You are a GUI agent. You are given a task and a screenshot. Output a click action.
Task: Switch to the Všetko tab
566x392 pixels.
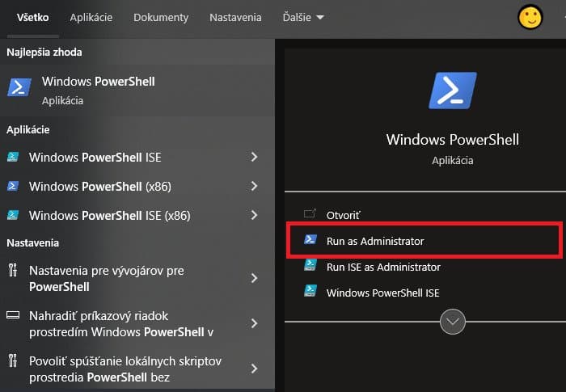[32, 17]
